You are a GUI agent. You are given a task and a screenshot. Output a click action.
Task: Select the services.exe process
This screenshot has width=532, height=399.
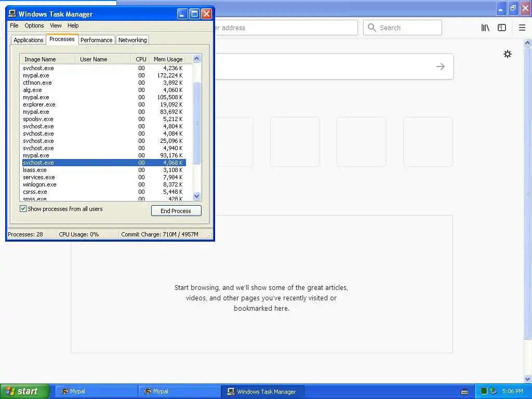[x=104, y=178]
